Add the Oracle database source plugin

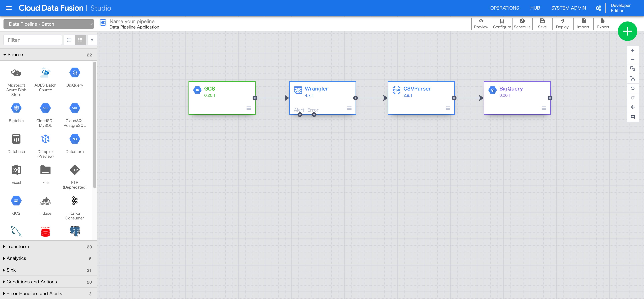coord(45,232)
